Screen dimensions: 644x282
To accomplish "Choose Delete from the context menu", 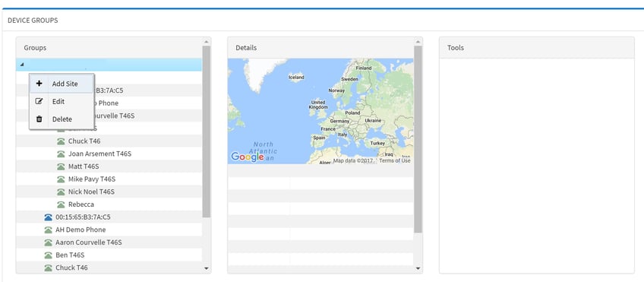I will (x=62, y=119).
